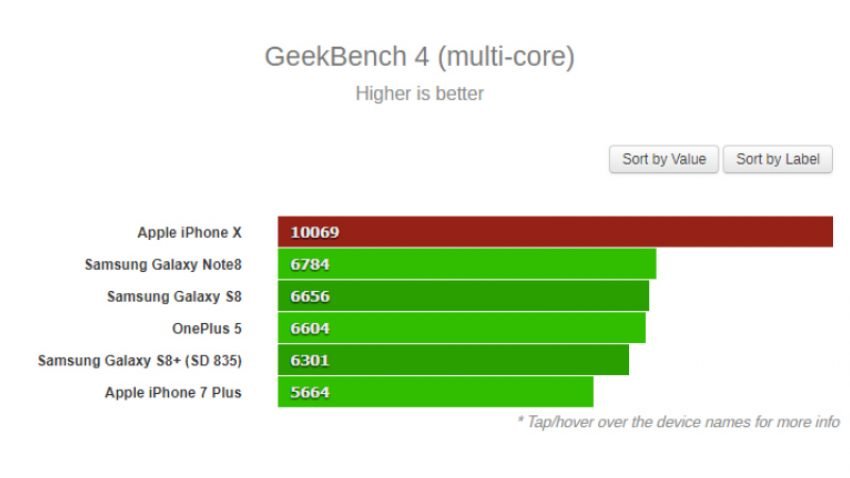Click the 5664 score value
The height and width of the screenshot is (478, 850).
click(310, 392)
